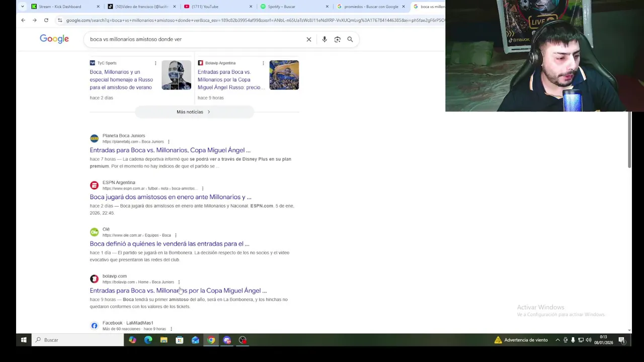
Task: Open more options for Bolavip Argentina news card
Action: (263, 63)
